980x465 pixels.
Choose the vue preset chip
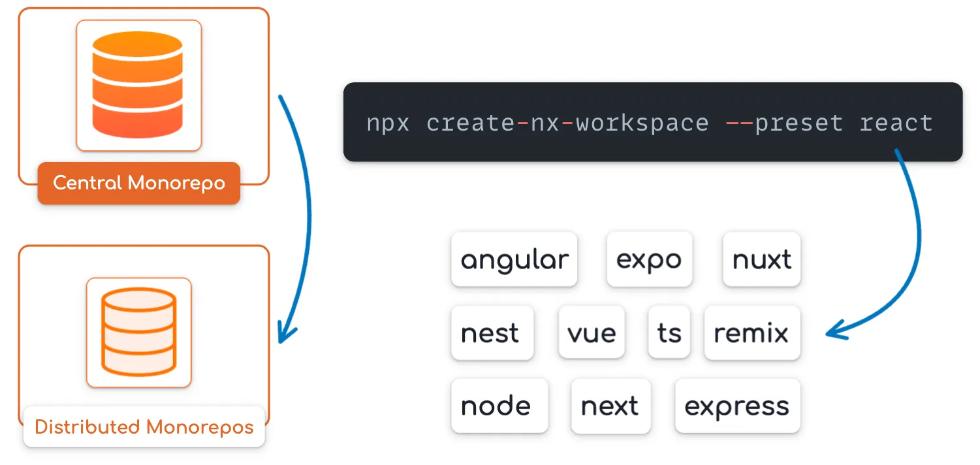[x=592, y=333]
